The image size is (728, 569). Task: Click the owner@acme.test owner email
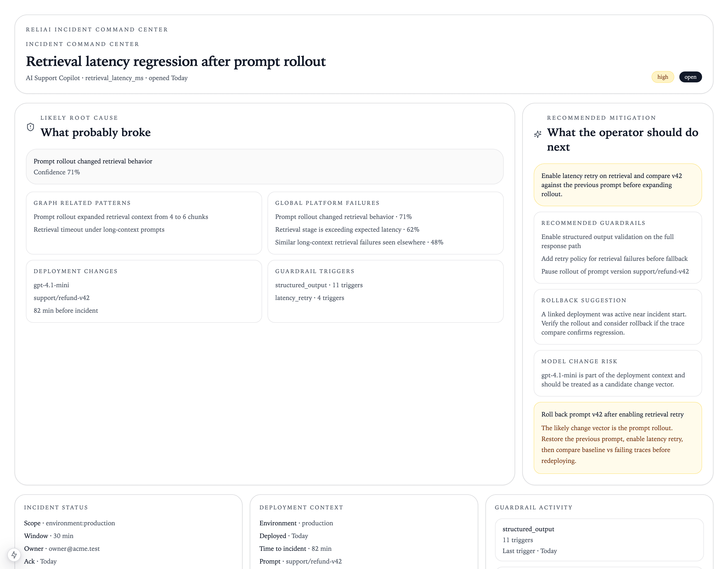74,549
